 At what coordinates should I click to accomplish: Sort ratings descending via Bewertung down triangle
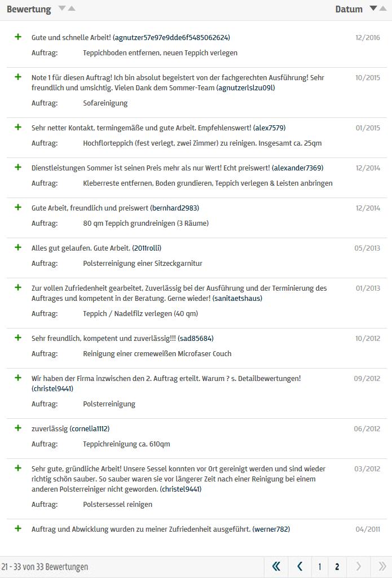tap(60, 9)
